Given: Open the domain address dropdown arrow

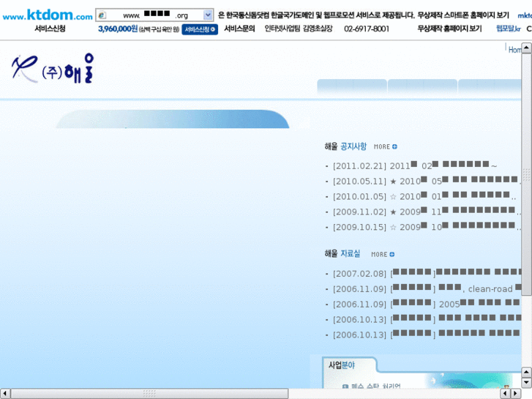Looking at the screenshot, I should (x=208, y=15).
